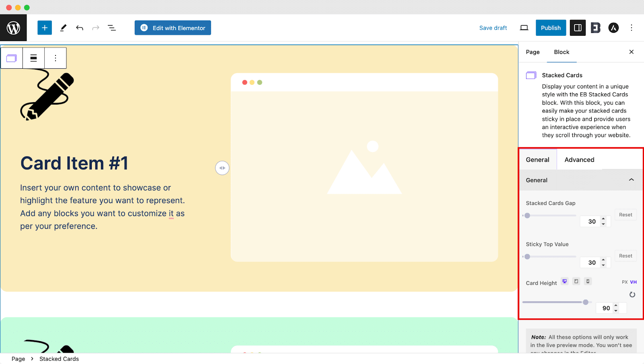Viewport: 644px width, 364px height.
Task: Click Edit with Elementor button
Action: click(x=173, y=28)
